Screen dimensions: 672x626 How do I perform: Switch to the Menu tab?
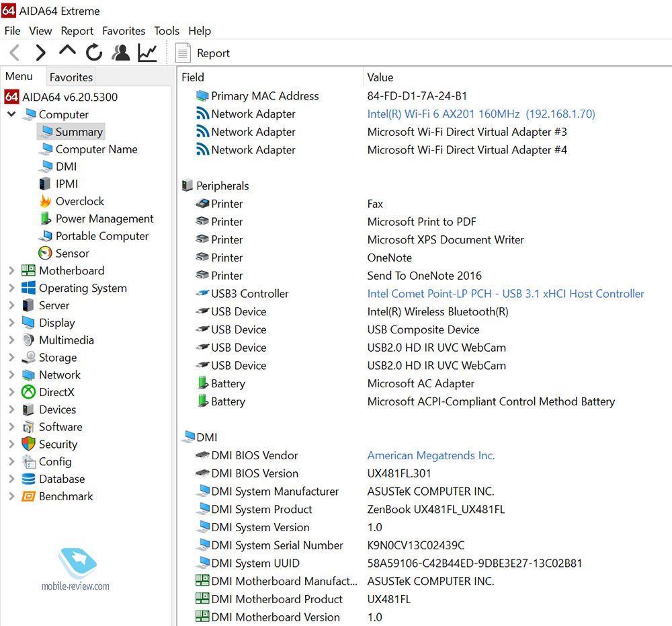19,77
